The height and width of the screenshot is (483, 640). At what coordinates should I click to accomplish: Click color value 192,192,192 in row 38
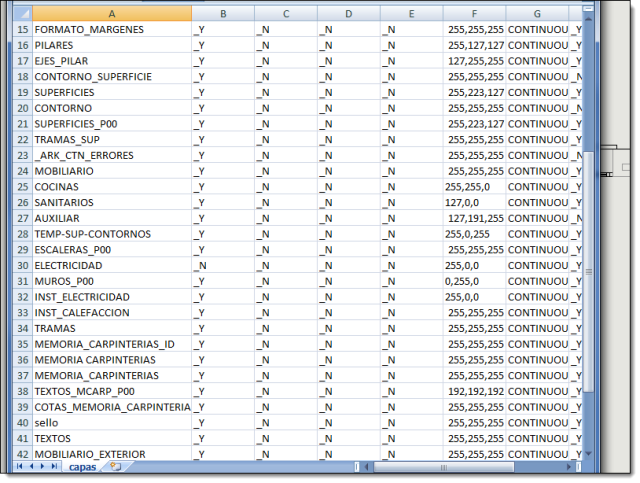tap(474, 391)
